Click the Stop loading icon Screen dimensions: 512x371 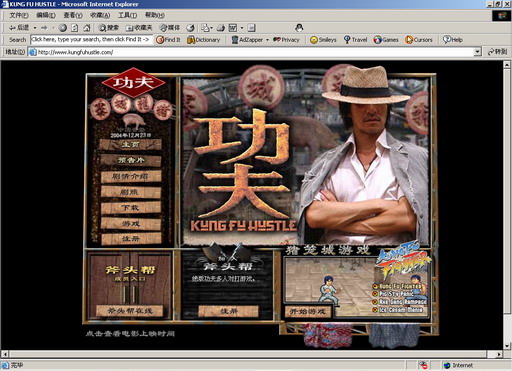tap(63, 28)
